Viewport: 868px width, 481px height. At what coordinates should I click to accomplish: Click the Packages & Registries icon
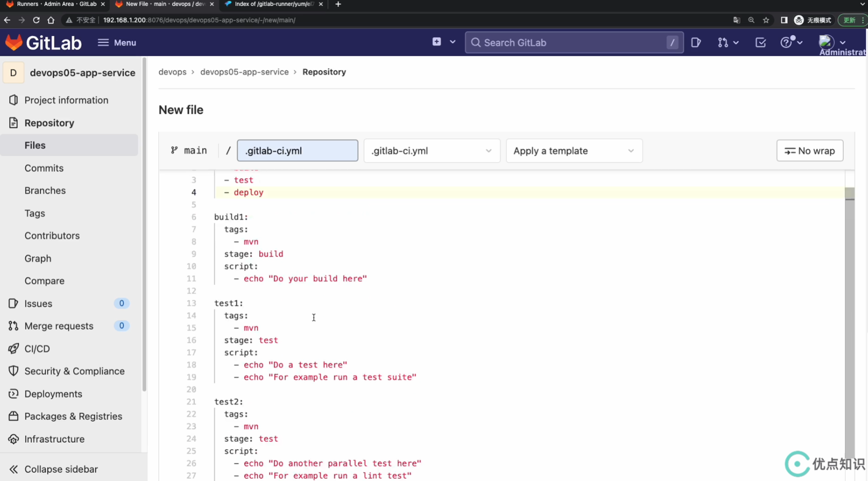[x=14, y=416]
